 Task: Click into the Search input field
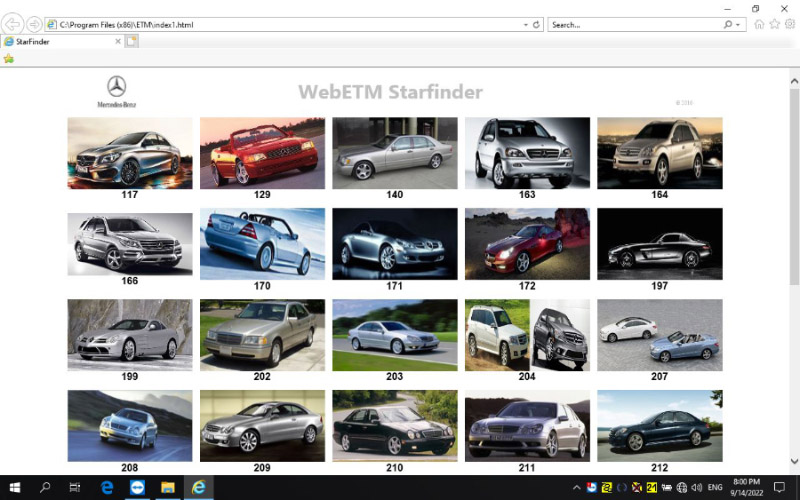(634, 24)
